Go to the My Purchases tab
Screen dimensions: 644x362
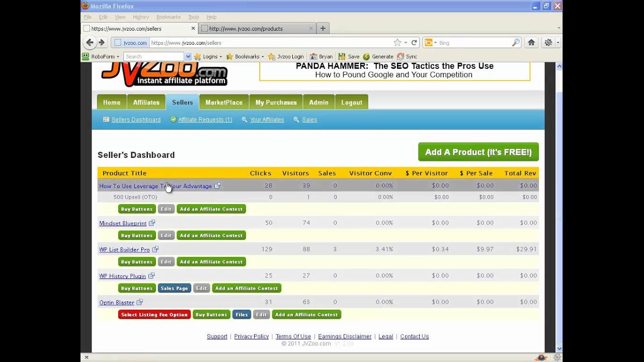276,102
